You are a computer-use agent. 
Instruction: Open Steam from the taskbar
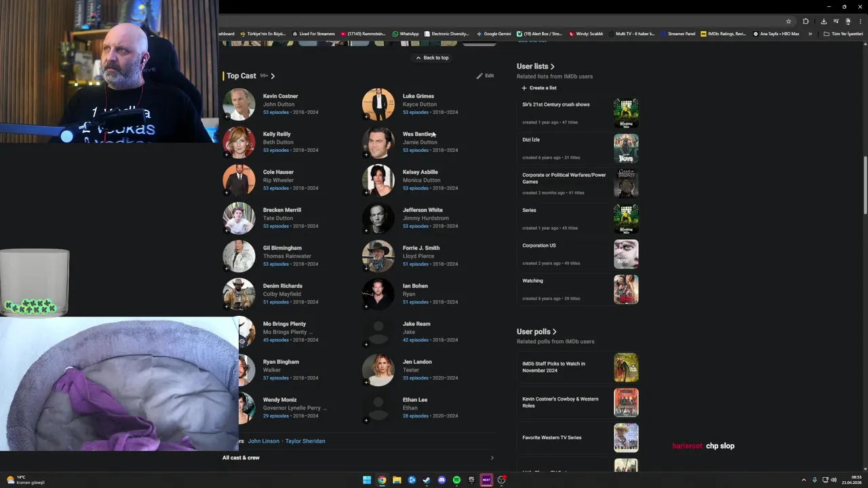coord(427,480)
